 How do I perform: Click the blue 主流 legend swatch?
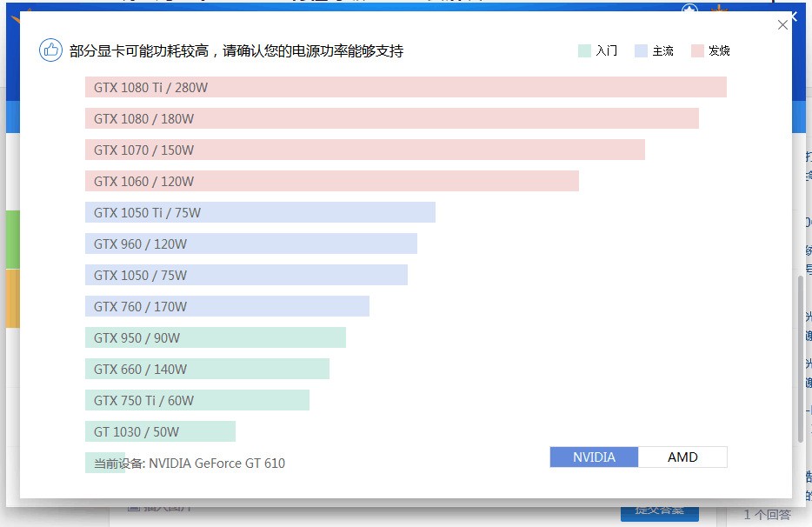tap(641, 50)
